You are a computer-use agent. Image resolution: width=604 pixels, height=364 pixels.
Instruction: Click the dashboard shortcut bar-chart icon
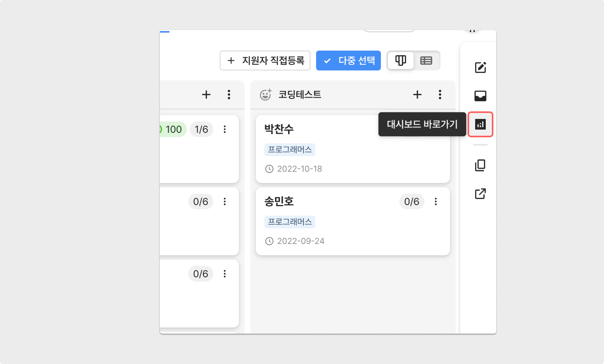(480, 124)
